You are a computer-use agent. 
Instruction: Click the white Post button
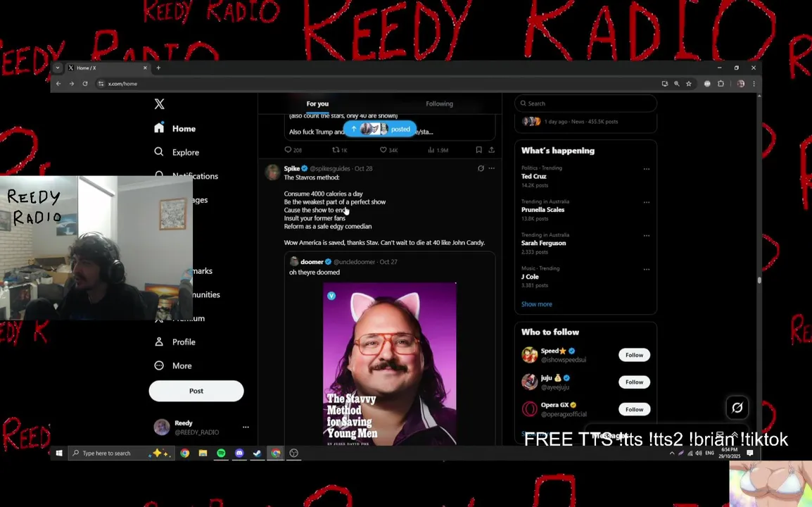pos(196,391)
